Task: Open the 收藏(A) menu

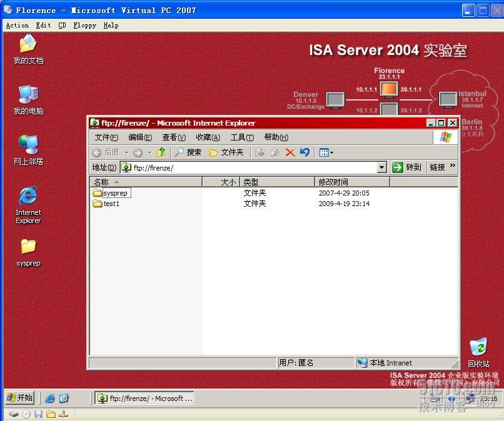Action: click(208, 137)
